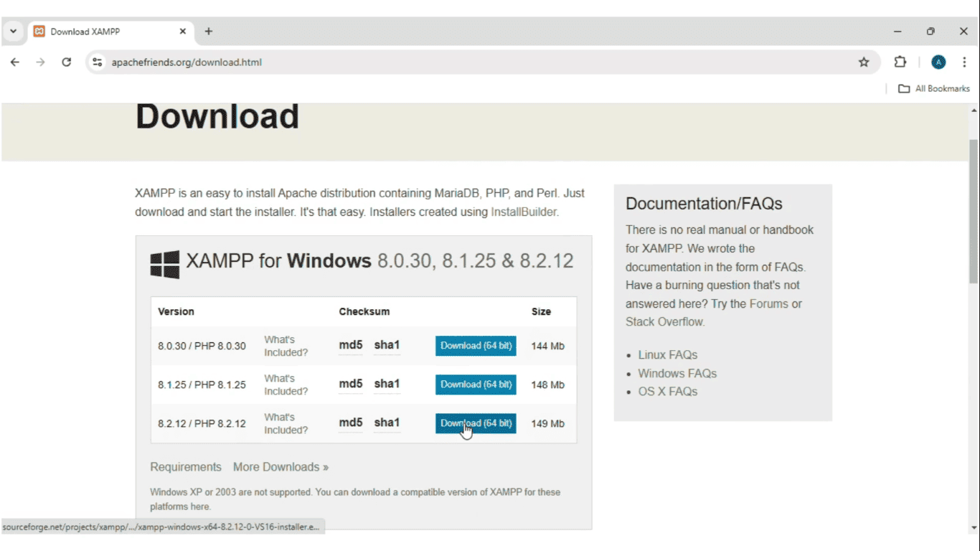This screenshot has width=980, height=551.
Task: Click the browser back arrow
Action: coord(14,62)
